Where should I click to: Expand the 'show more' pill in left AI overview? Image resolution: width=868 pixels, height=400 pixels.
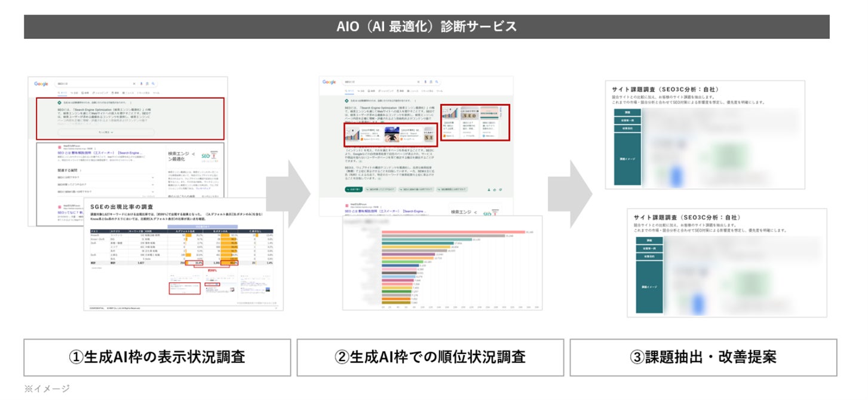[x=106, y=132]
